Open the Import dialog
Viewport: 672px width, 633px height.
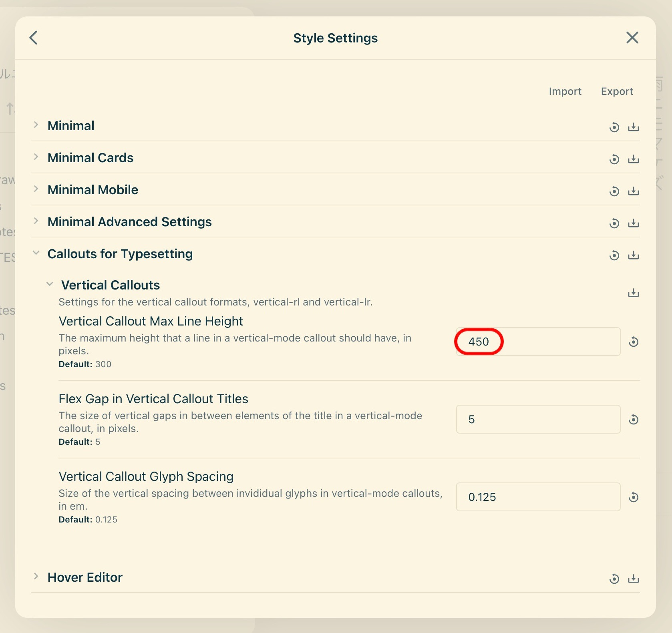pyautogui.click(x=565, y=91)
